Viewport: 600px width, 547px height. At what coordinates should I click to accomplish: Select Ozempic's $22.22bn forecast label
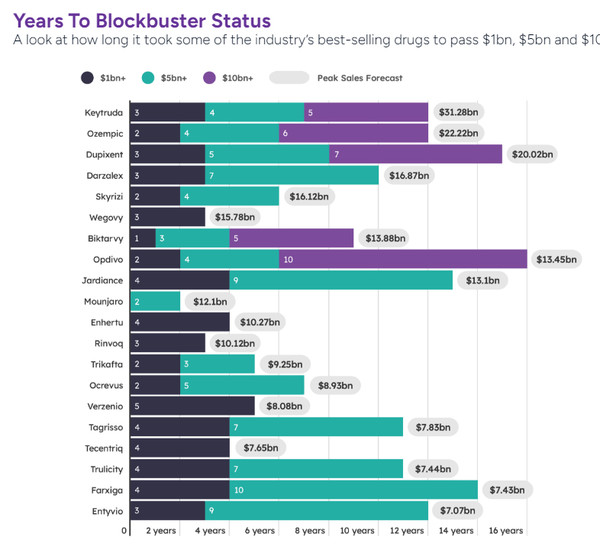[457, 134]
